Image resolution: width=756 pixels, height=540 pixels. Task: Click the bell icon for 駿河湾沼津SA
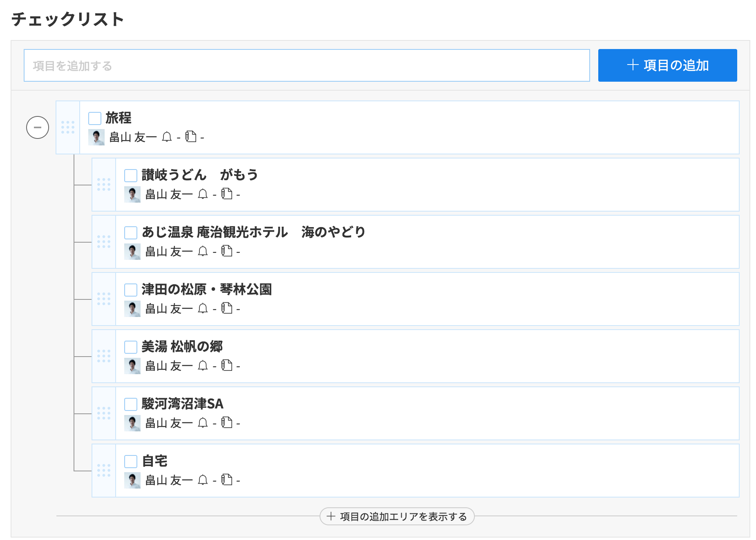pos(203,423)
